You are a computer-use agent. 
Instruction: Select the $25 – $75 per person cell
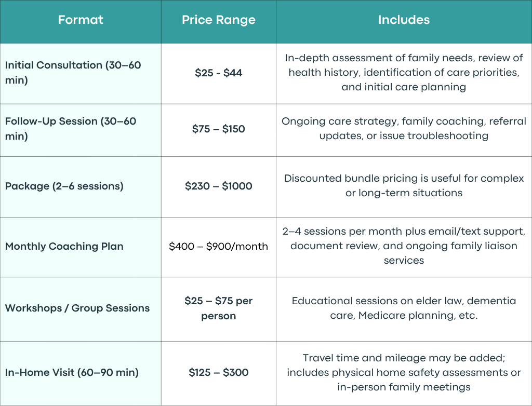(219, 309)
